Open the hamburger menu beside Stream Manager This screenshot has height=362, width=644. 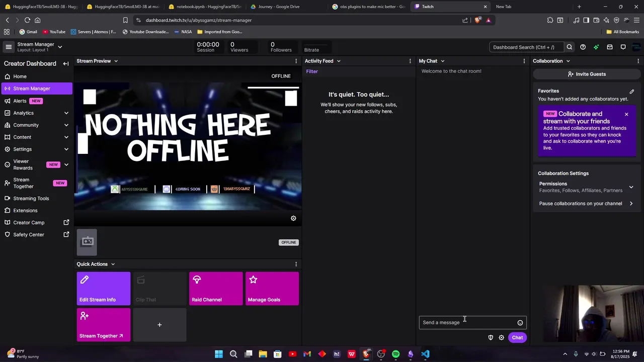pyautogui.click(x=9, y=47)
